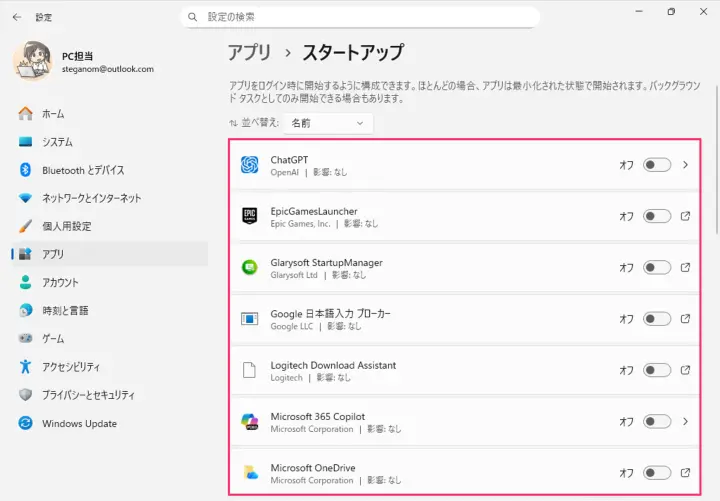Toggle Google 日本語入力 ブローカー startup switch

tap(657, 319)
